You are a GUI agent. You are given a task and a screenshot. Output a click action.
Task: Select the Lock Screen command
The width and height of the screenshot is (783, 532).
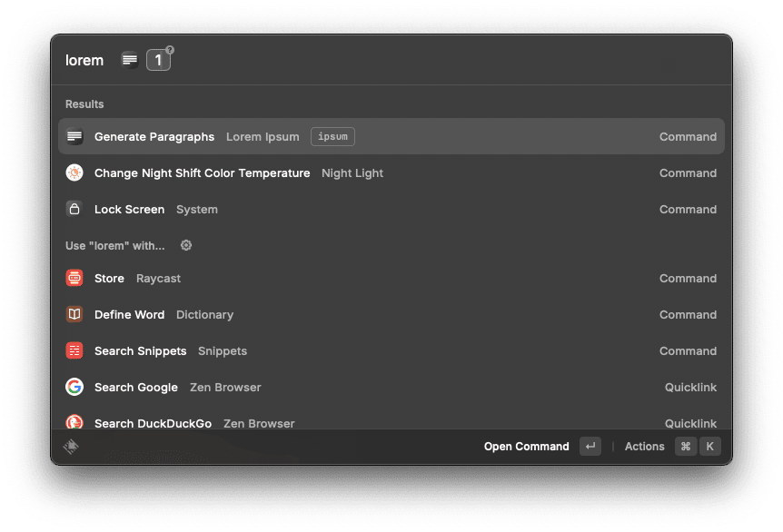pos(391,209)
